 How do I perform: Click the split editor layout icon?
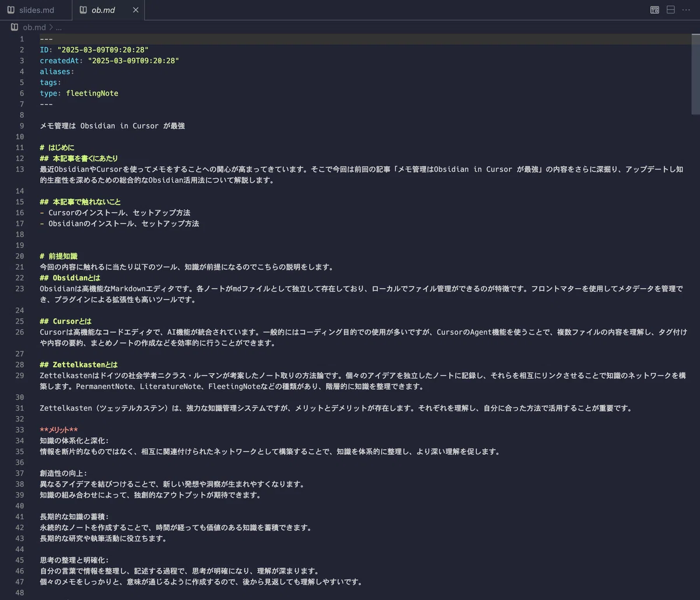[671, 10]
